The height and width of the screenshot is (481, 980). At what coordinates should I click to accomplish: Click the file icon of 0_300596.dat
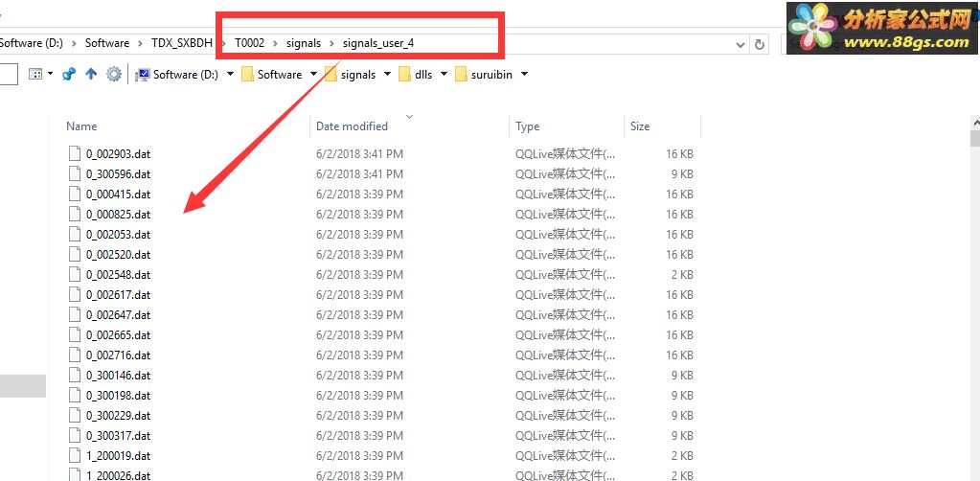click(x=75, y=173)
